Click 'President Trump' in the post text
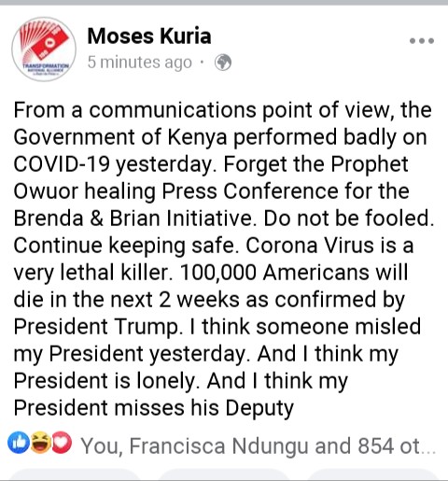The width and height of the screenshot is (448, 481). coord(96,327)
